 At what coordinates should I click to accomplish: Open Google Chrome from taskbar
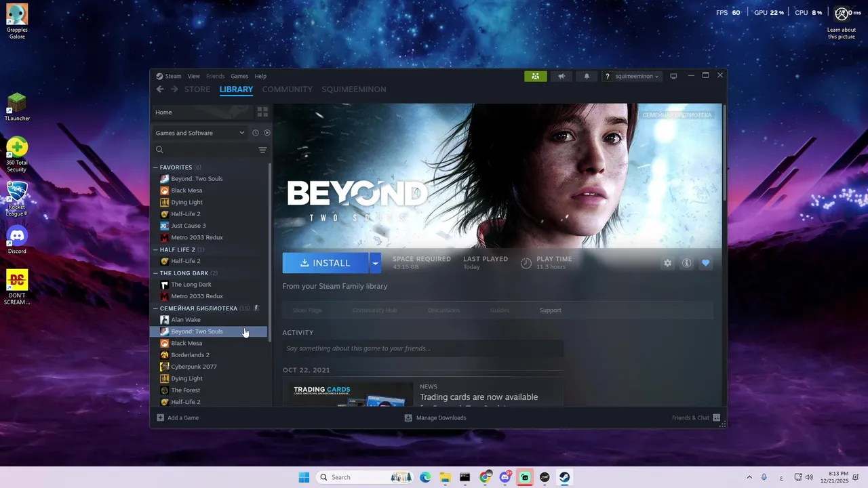(485, 477)
